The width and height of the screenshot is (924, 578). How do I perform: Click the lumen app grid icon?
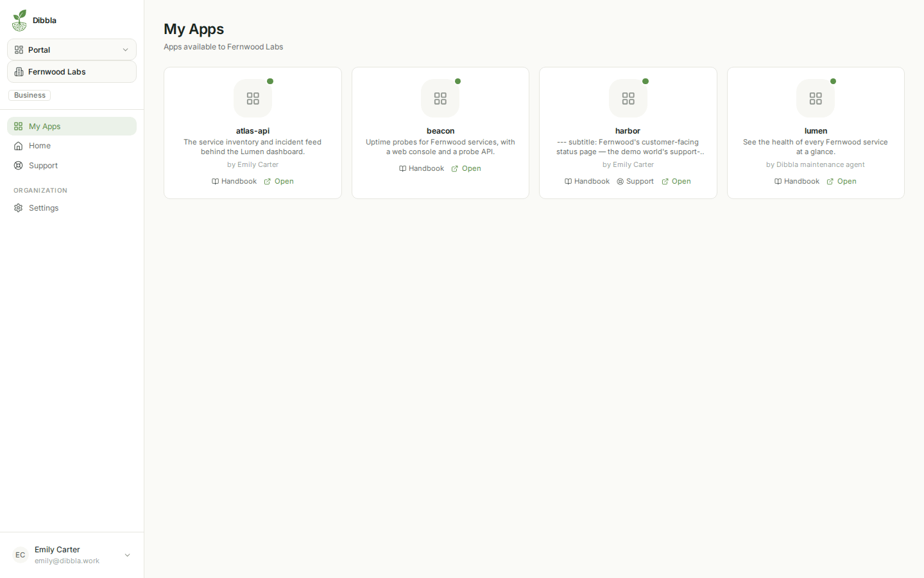tap(816, 98)
